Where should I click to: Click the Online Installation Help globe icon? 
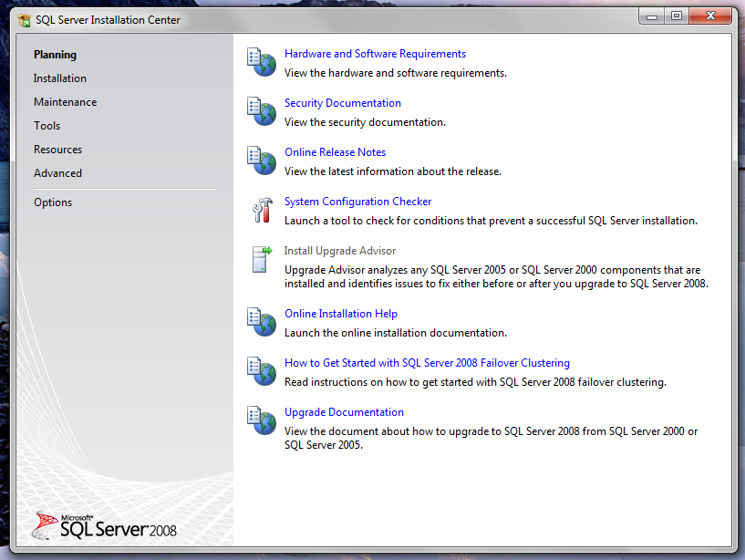pyautogui.click(x=262, y=322)
